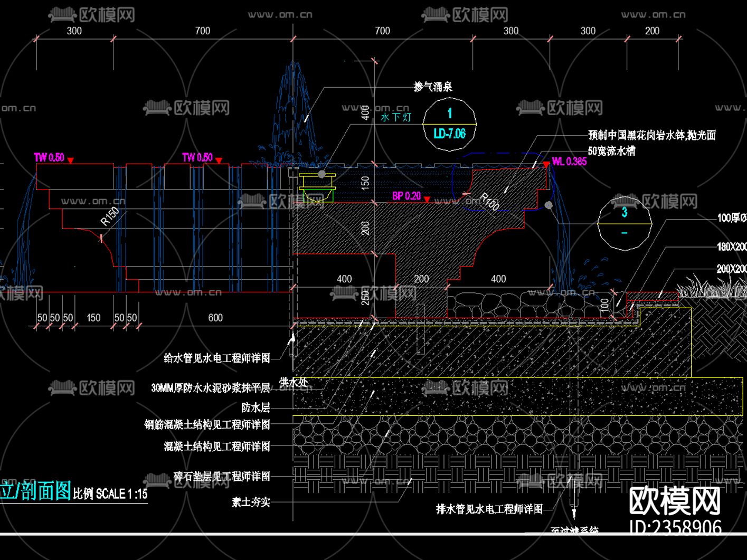Image resolution: width=747 pixels, height=560 pixels.
Task: Click the 'LD-7.06' detail reference text
Action: (450, 134)
